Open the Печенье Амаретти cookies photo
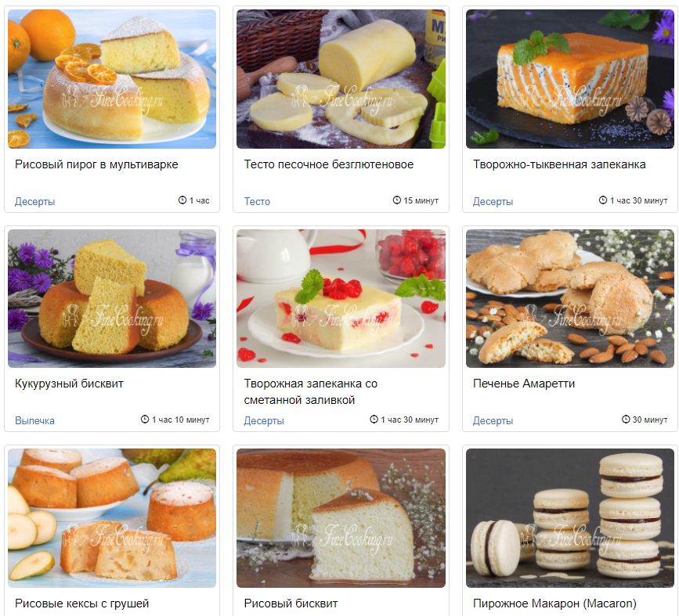The image size is (679, 616). tap(570, 298)
